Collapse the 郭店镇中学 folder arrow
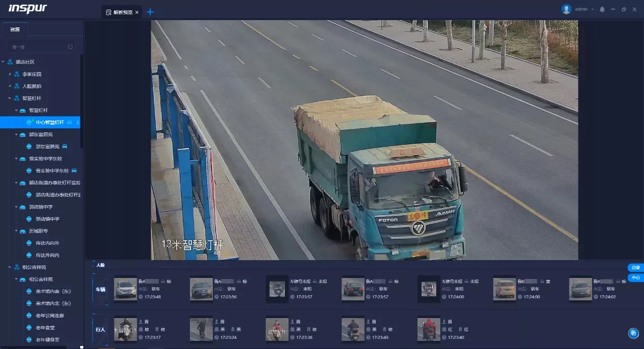644x349 pixels. tap(16, 207)
